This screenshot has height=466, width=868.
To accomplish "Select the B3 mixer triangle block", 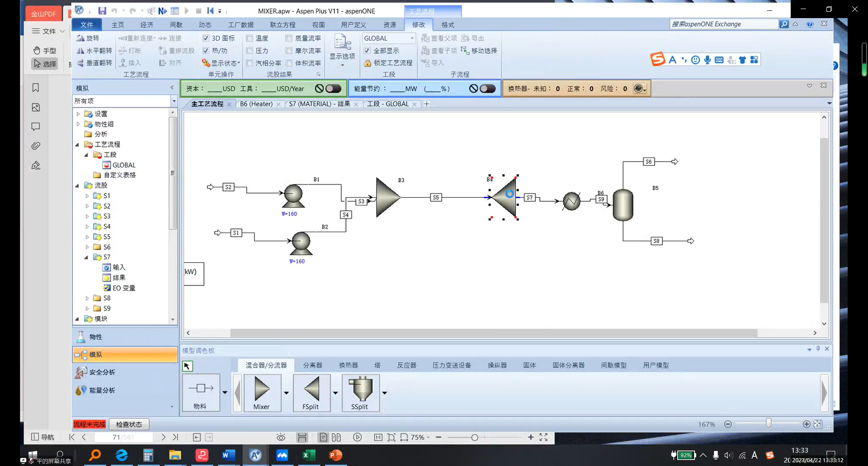I will pyautogui.click(x=388, y=197).
